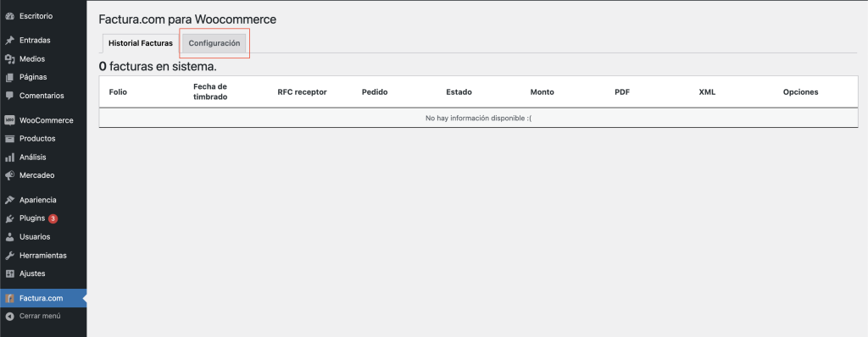Image resolution: width=868 pixels, height=337 pixels.
Task: Click the Análisis bar chart icon
Action: click(9, 157)
